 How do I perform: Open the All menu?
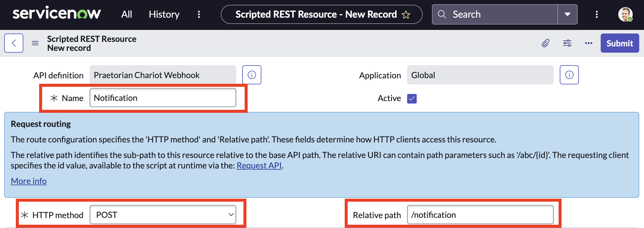pyautogui.click(x=127, y=14)
